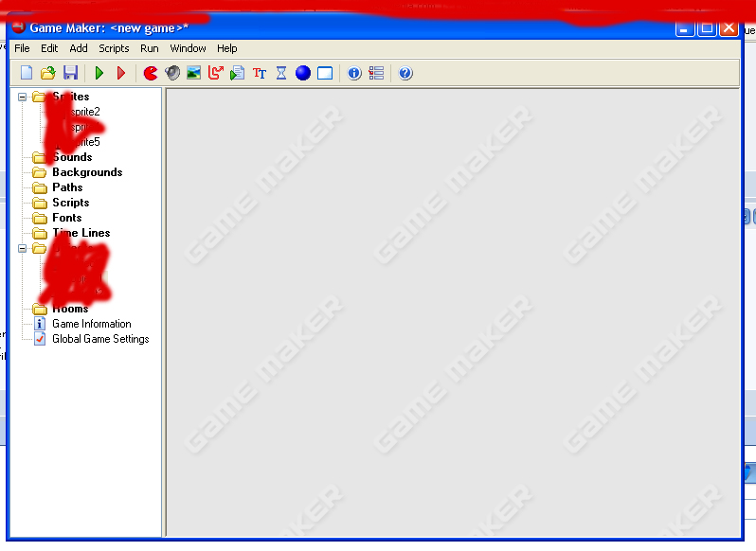Open the Scripts menu
Image resolution: width=756 pixels, height=551 pixels.
pyautogui.click(x=114, y=48)
